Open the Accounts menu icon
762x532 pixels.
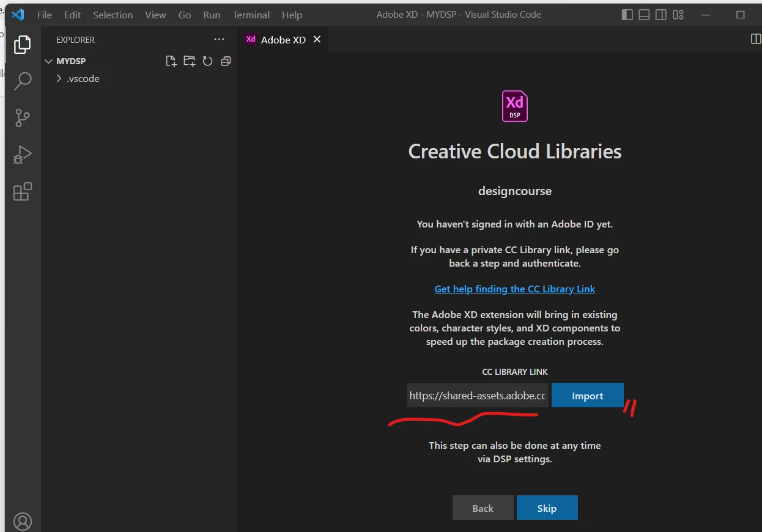pyautogui.click(x=23, y=521)
